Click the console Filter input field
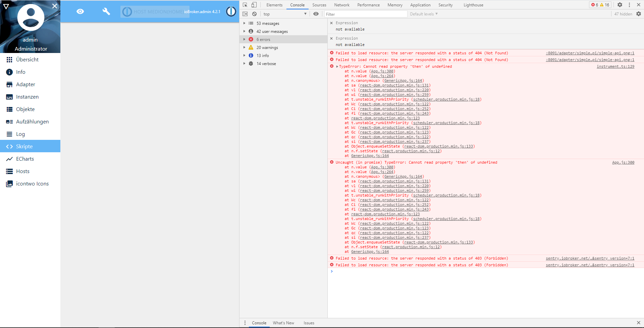 point(366,14)
